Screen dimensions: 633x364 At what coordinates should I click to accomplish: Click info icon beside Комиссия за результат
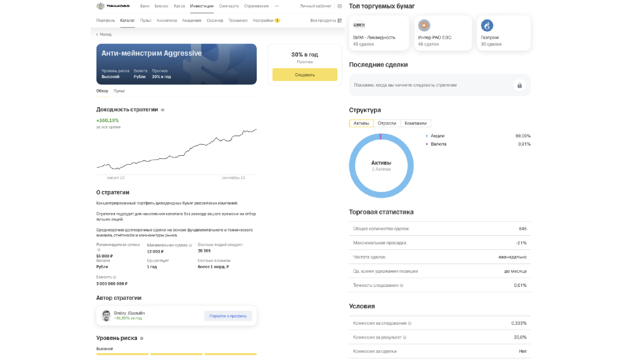click(405, 337)
